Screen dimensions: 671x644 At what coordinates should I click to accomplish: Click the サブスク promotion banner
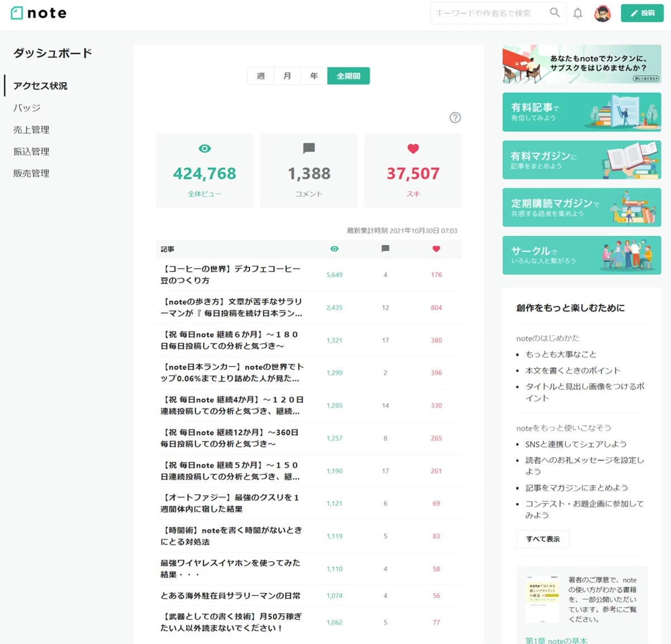[582, 64]
